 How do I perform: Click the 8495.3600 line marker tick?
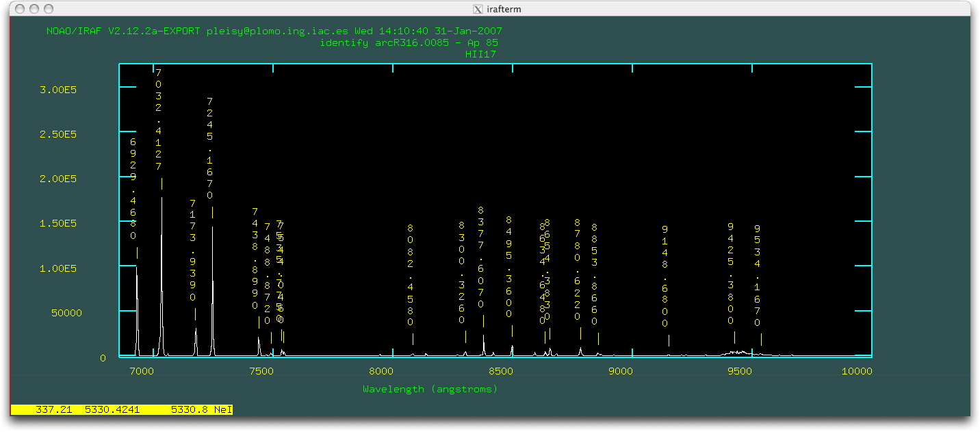click(x=512, y=331)
